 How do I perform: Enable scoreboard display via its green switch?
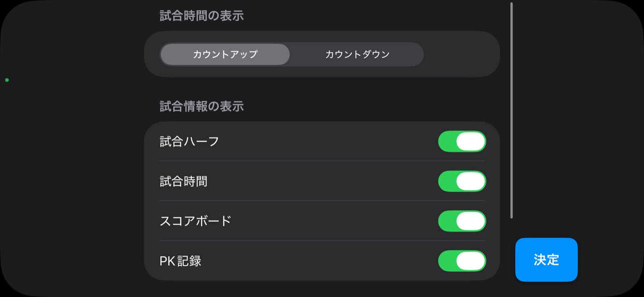tap(462, 220)
